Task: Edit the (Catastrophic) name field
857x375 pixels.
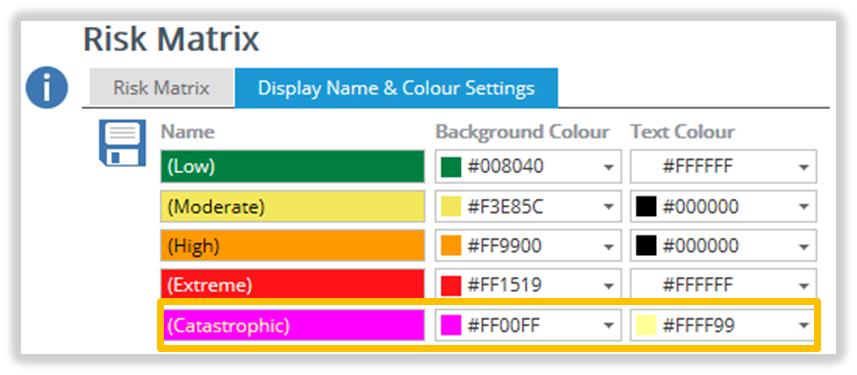Action: (x=292, y=325)
